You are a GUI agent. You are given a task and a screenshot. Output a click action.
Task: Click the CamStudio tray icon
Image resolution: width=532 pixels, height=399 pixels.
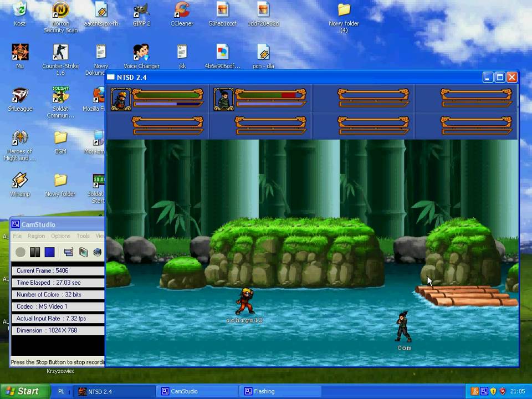pyautogui.click(x=484, y=391)
